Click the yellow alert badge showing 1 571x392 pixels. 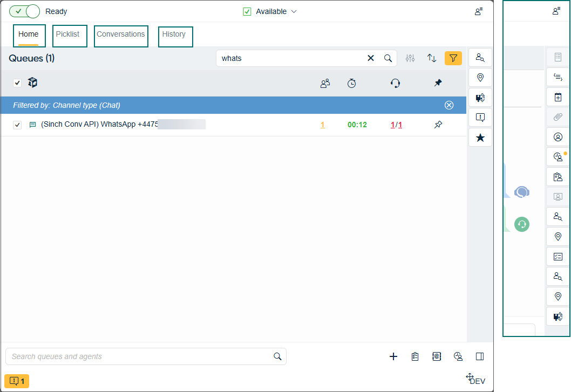tap(17, 381)
